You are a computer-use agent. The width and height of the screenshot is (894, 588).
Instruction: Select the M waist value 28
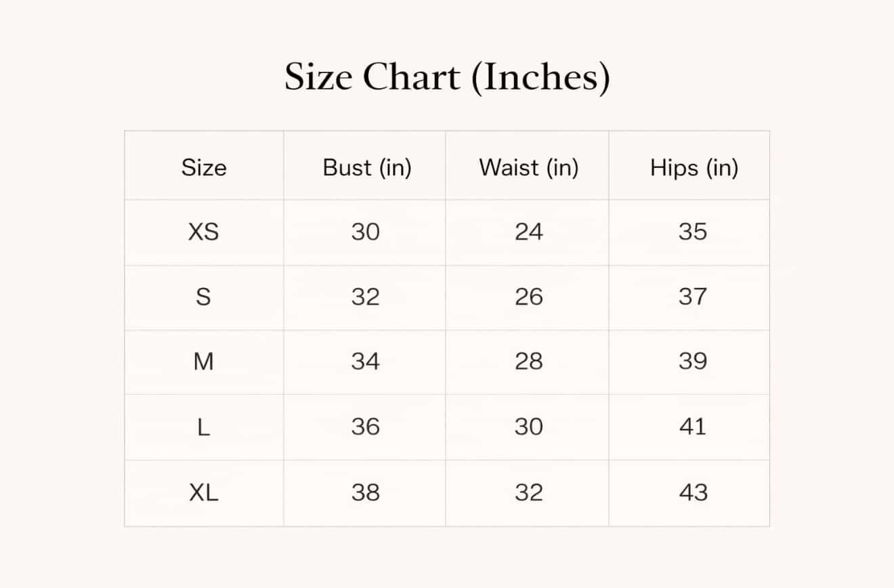(x=529, y=362)
